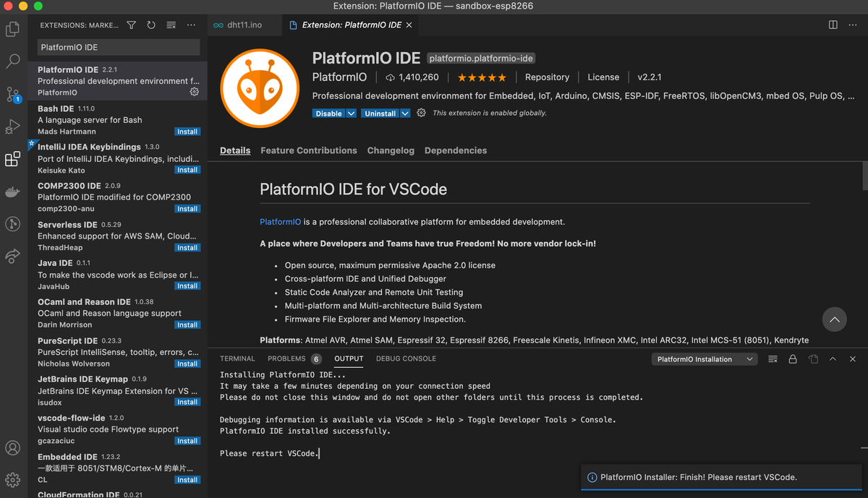This screenshot has width=868, height=498.
Task: Install JetBrains IDE Keymap extension
Action: [187, 402]
